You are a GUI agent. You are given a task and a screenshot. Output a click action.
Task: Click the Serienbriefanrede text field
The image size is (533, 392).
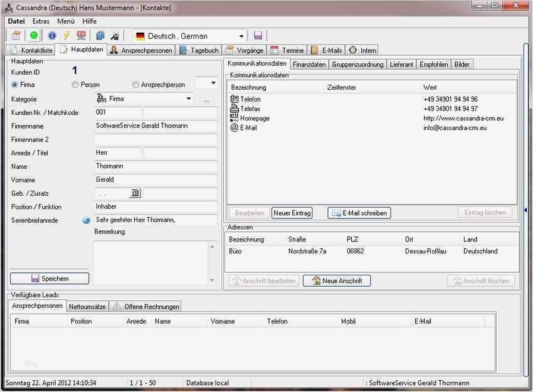tap(156, 220)
